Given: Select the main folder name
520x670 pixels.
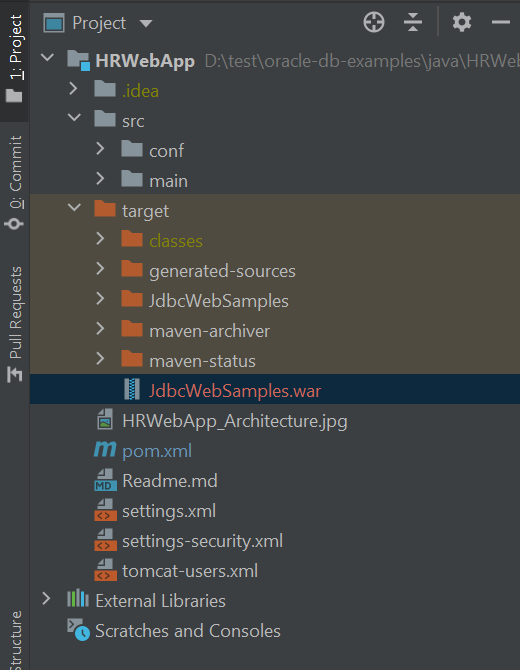Looking at the screenshot, I should 168,181.
